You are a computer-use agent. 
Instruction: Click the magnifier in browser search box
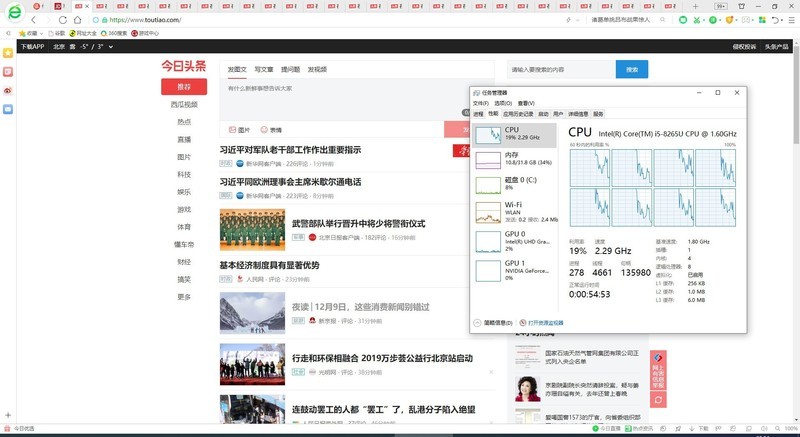click(663, 20)
